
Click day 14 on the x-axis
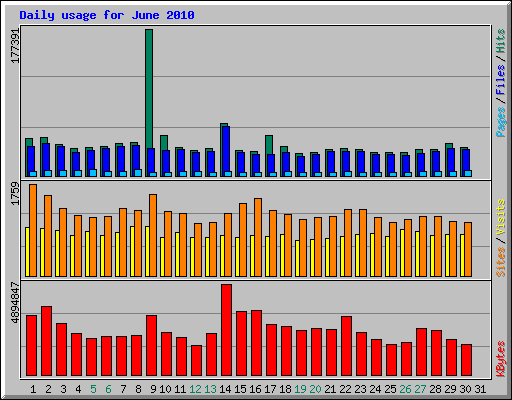point(225,389)
